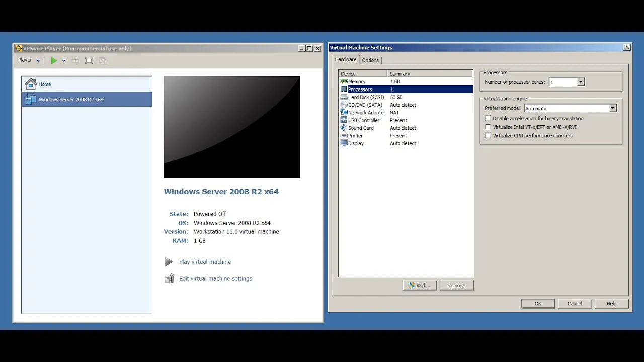Click the Hard Disk (SCSI) device icon
This screenshot has width=644, height=362.
point(344,97)
